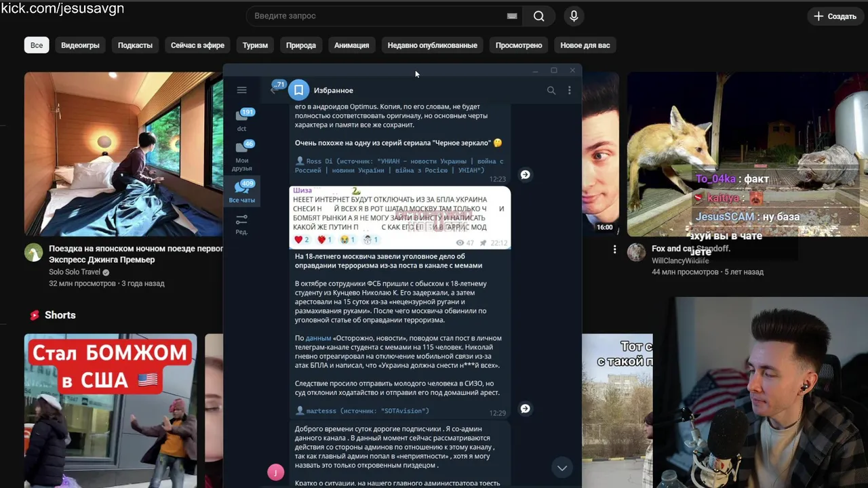
Task: Open Telegram hamburger main menu
Action: coord(241,90)
